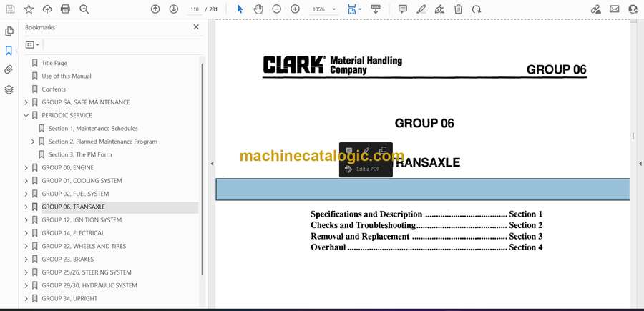Activate the hand pan tool
Viewport: 644px width, 311px height.
pos(258,9)
